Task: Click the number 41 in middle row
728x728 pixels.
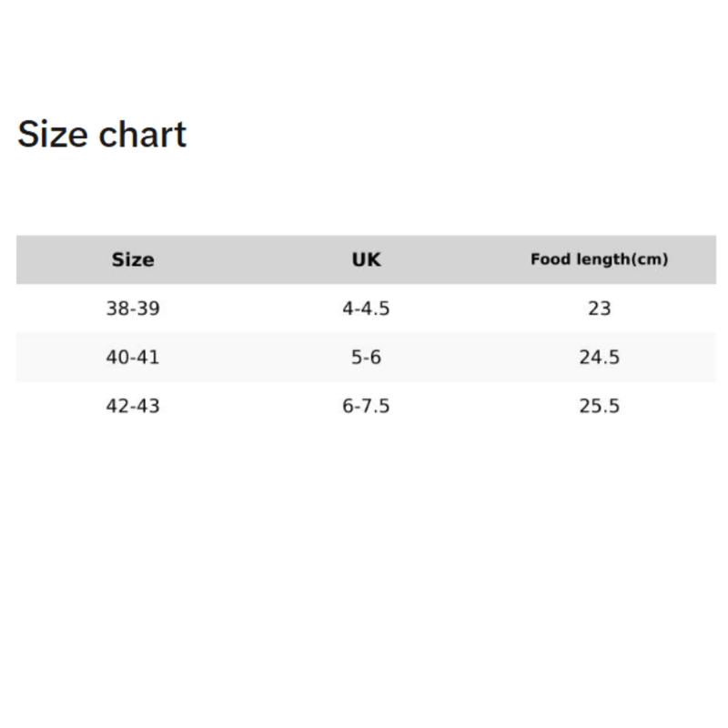Action: pyautogui.click(x=148, y=357)
